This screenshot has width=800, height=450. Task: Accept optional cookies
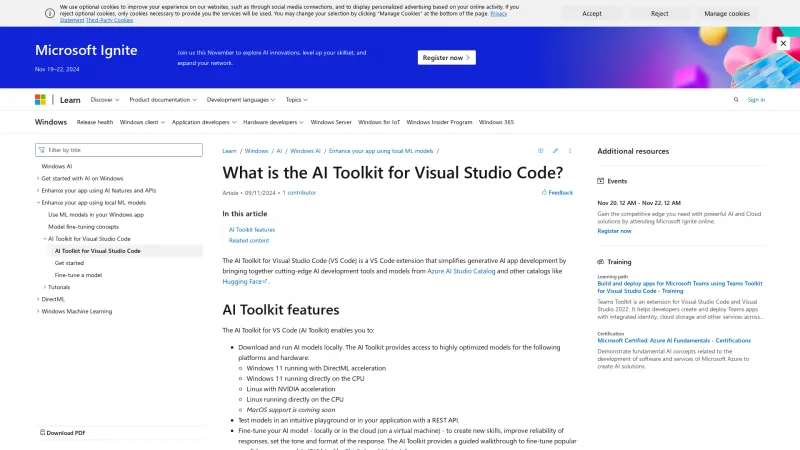click(591, 13)
